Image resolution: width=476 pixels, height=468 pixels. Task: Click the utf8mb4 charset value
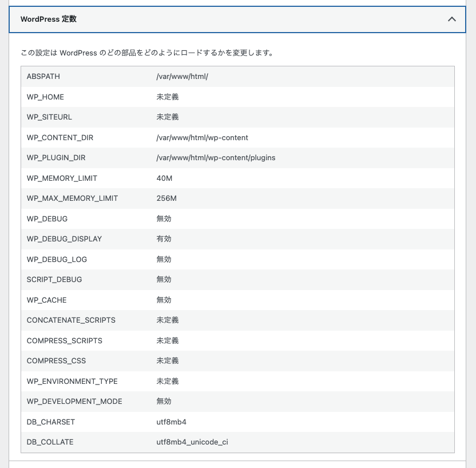[x=171, y=422]
